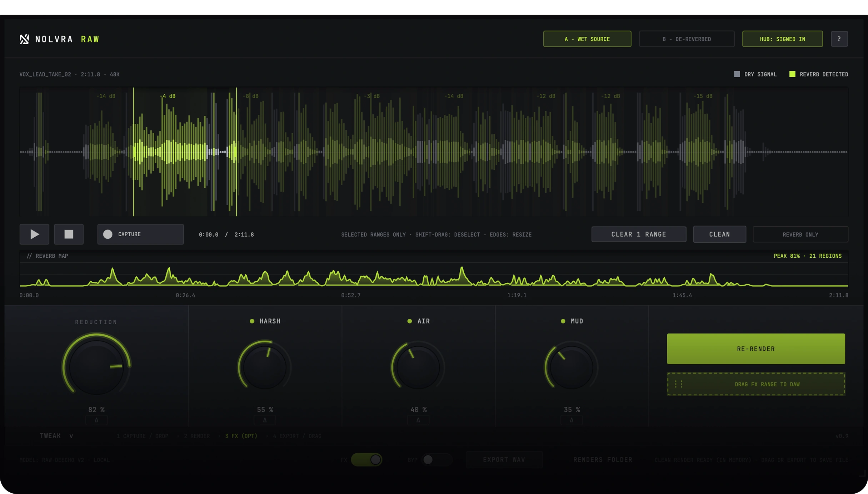Click the right edge playhead line of selection
The width and height of the screenshot is (868, 494).
tap(236, 152)
